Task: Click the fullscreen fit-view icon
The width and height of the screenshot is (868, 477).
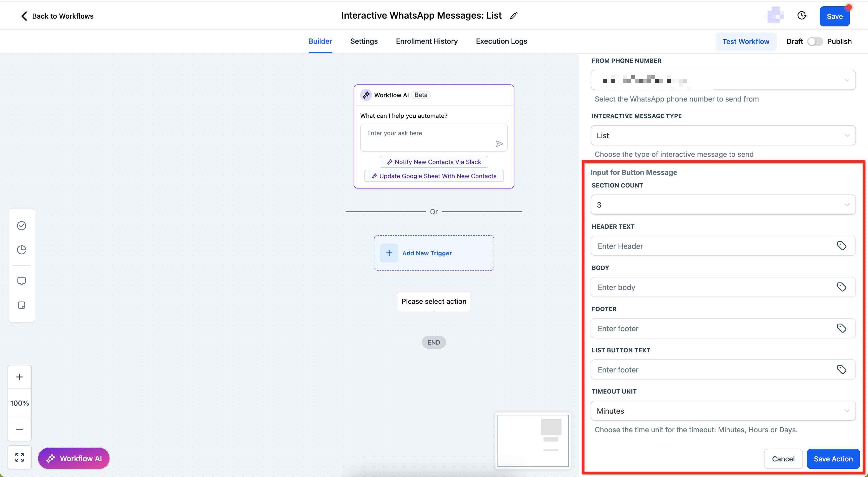Action: [x=20, y=457]
